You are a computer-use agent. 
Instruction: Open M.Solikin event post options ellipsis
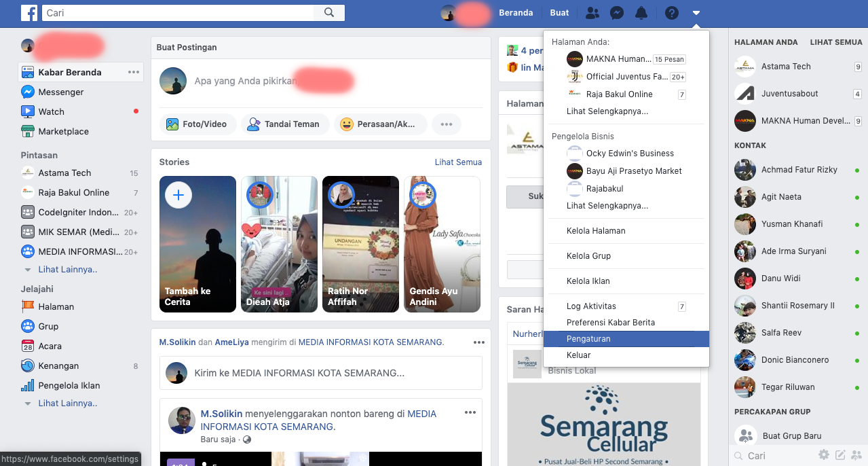point(470,412)
